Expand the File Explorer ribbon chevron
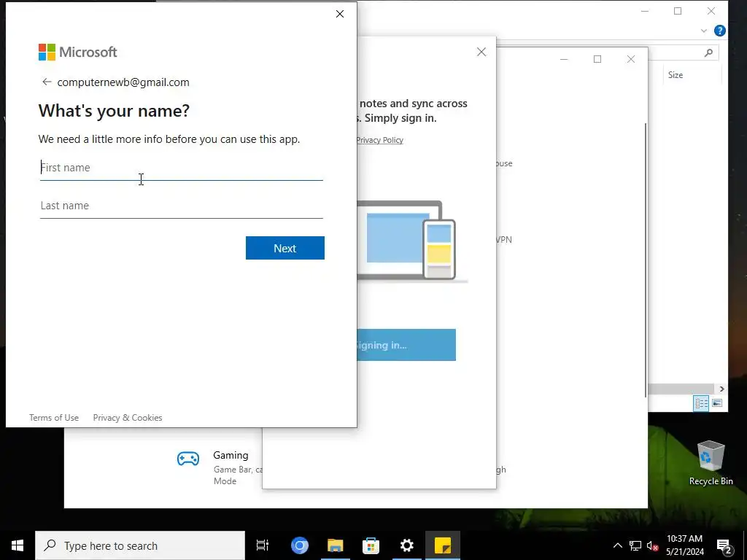 [704, 31]
